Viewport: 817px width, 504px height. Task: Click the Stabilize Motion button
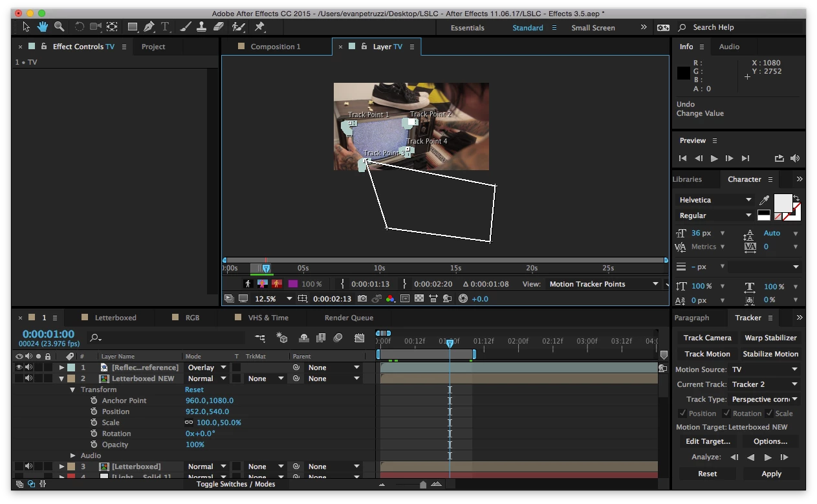pos(770,354)
